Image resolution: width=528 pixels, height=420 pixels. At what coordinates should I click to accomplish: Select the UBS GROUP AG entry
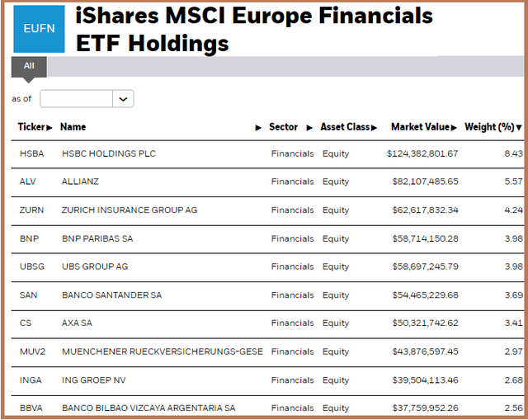[x=95, y=267]
